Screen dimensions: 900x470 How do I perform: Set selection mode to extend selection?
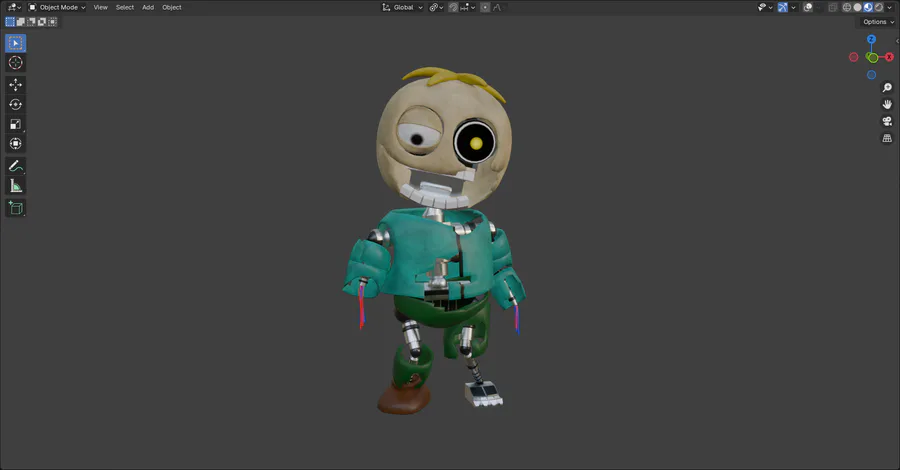click(x=21, y=22)
